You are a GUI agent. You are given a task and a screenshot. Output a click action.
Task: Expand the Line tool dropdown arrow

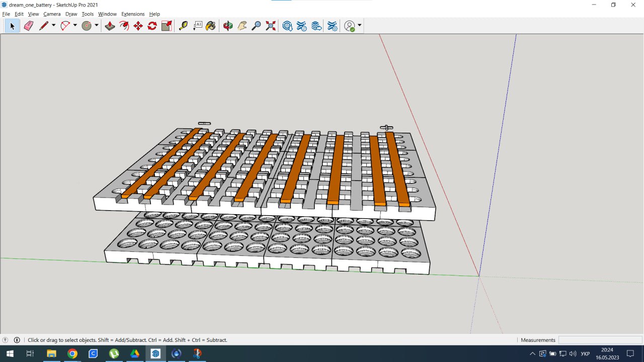(53, 26)
